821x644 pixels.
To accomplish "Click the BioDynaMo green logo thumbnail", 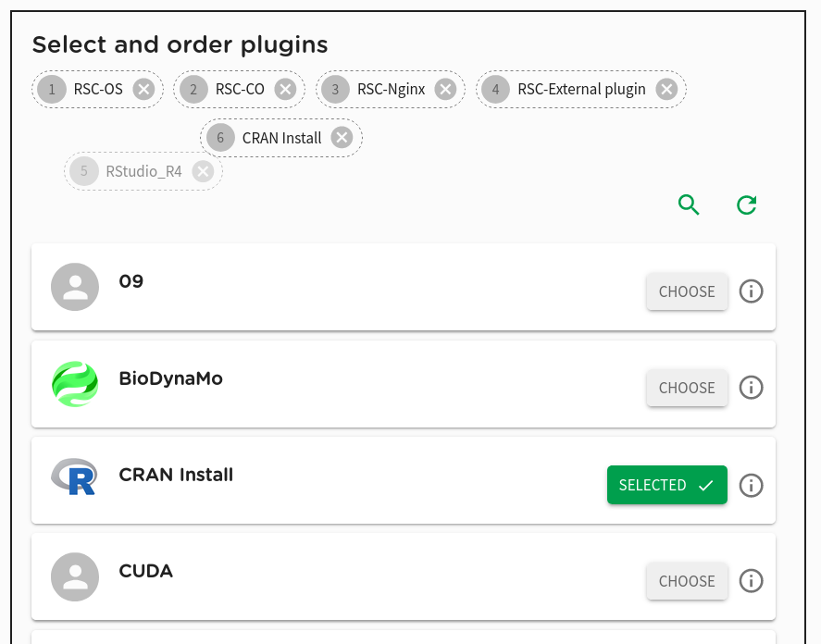I will [75, 384].
